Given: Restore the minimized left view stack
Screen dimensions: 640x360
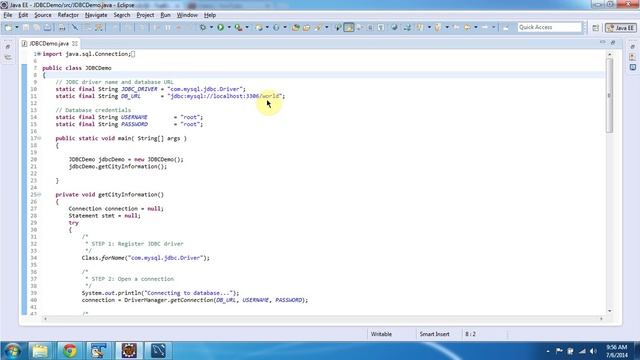Looking at the screenshot, I should (8, 47).
